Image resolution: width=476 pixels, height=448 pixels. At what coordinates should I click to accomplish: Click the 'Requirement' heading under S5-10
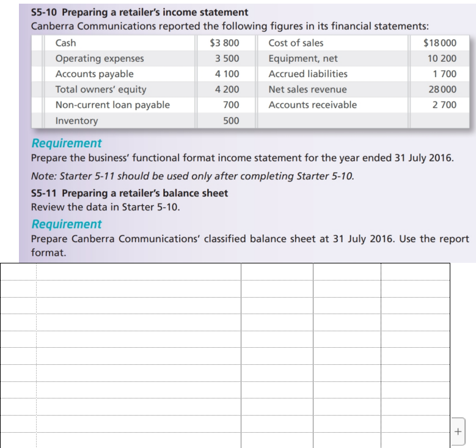pos(67,144)
